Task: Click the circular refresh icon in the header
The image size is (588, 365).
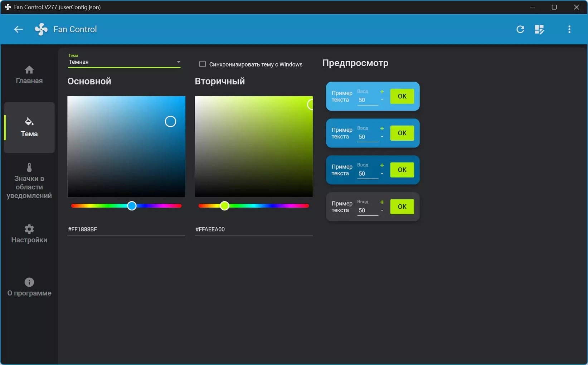Action: [x=520, y=29]
